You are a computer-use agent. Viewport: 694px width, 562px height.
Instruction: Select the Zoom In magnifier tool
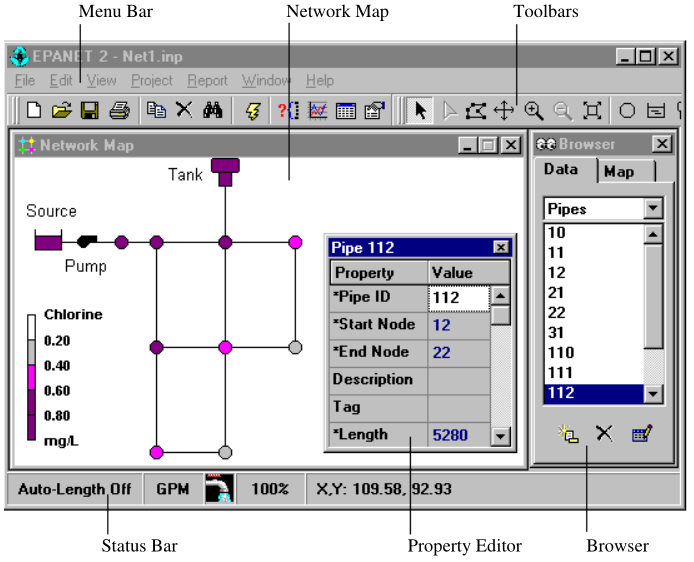[533, 111]
